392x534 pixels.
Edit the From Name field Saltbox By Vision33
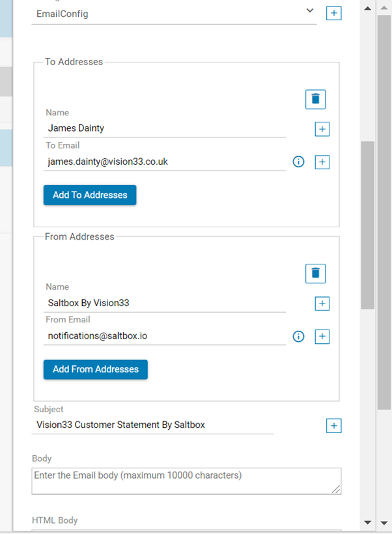pyautogui.click(x=165, y=303)
